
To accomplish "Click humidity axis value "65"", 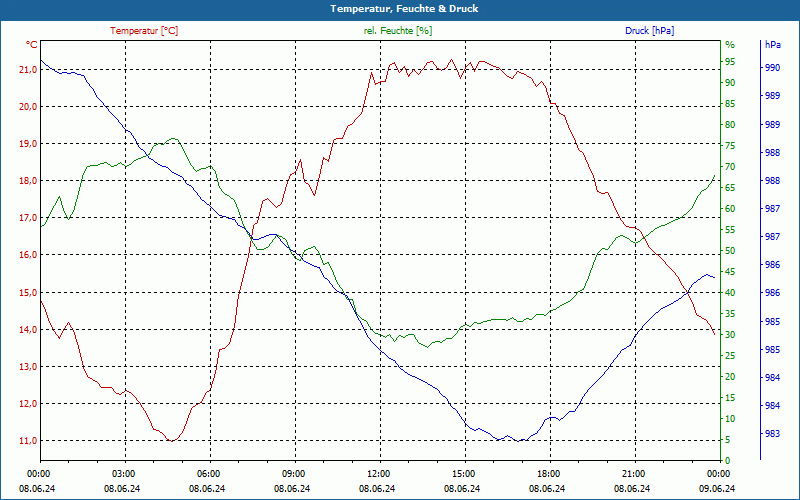I will (730, 188).
